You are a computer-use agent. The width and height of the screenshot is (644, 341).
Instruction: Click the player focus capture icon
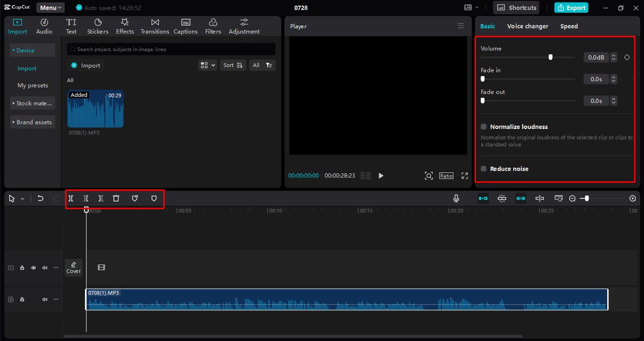pos(429,176)
